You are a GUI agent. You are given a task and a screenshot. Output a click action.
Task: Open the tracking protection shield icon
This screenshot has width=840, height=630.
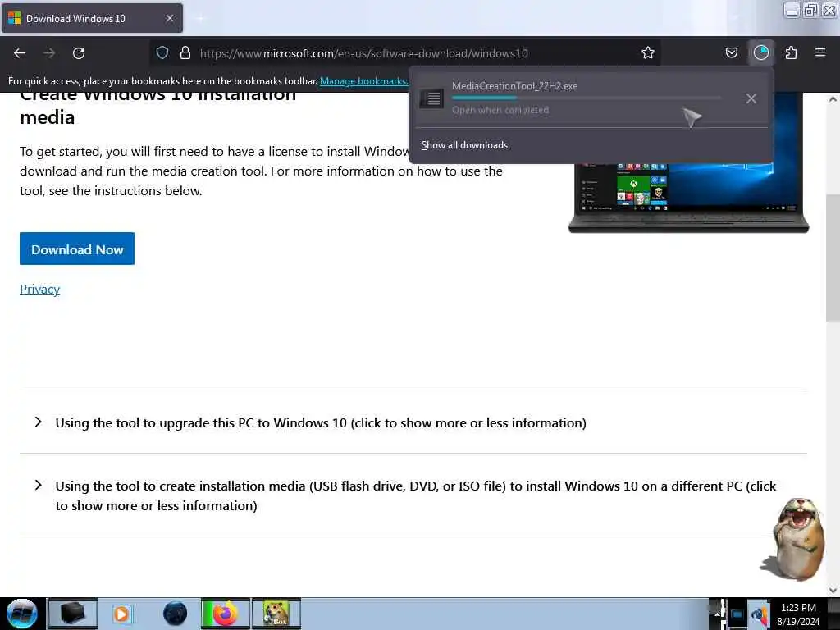pyautogui.click(x=162, y=52)
